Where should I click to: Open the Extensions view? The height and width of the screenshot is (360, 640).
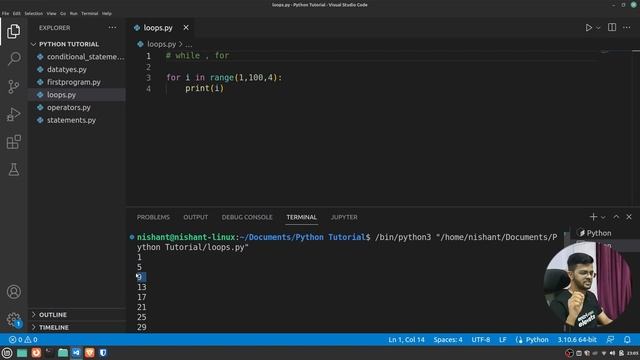13,142
